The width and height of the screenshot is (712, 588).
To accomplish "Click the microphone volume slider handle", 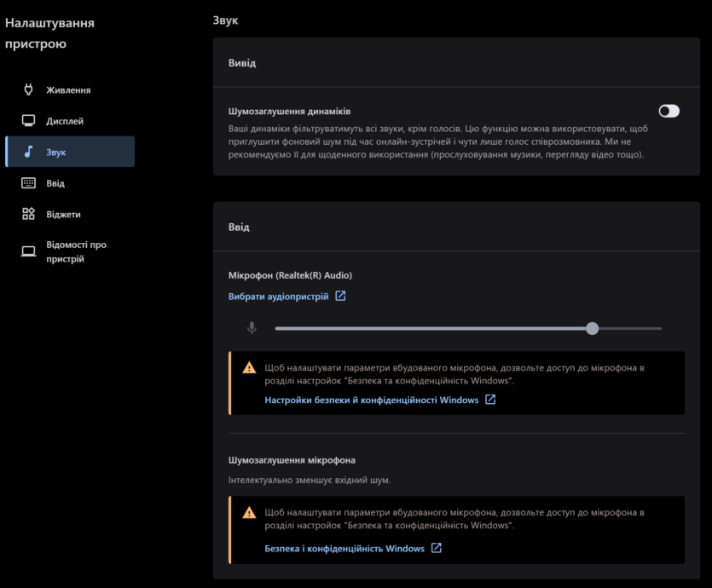I will point(592,328).
